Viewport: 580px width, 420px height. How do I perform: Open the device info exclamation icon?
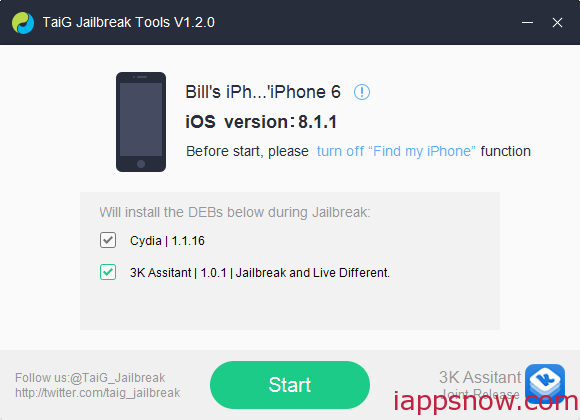362,92
